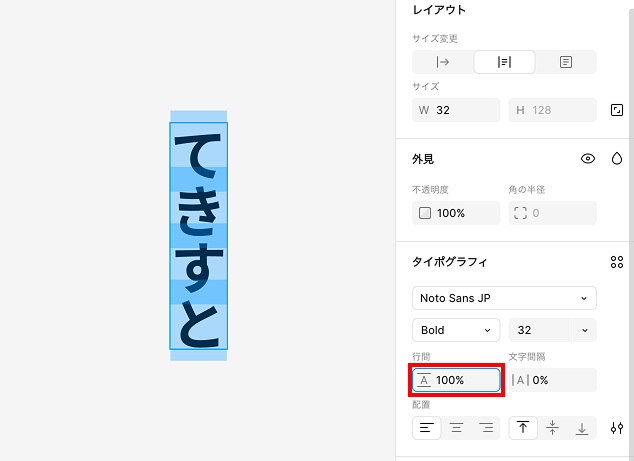Select auto height text resizing

pos(505,62)
